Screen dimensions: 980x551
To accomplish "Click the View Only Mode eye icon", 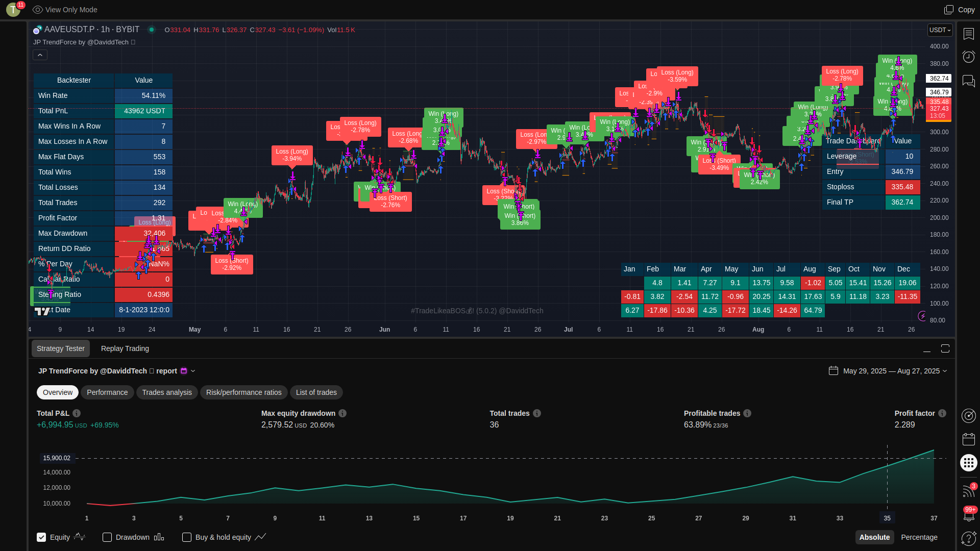I will [37, 10].
